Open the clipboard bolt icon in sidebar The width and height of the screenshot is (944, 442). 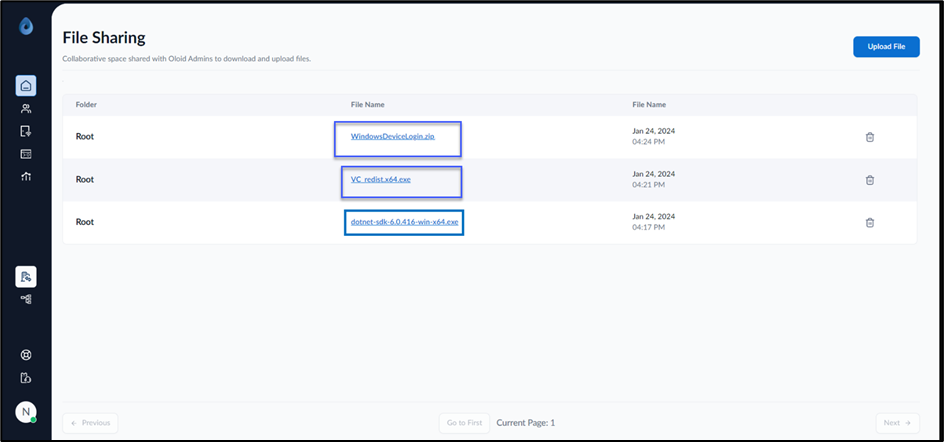(x=26, y=378)
